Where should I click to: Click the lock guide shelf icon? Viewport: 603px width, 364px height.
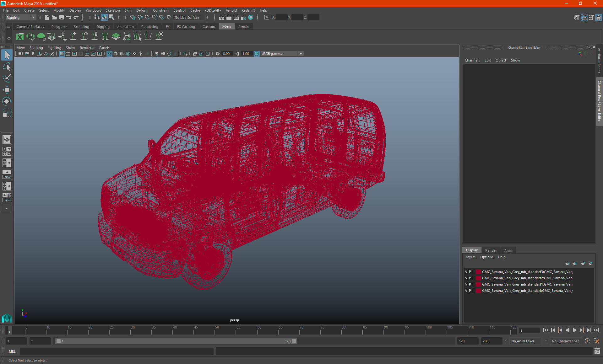(x=95, y=36)
